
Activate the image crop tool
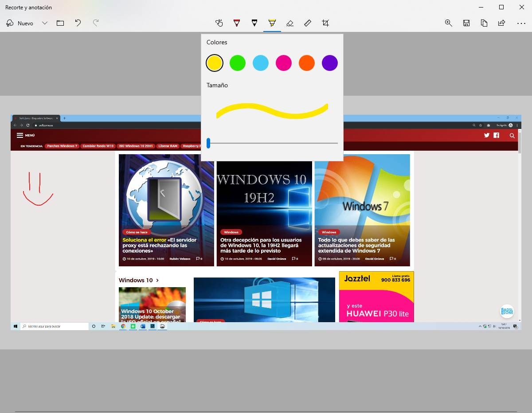click(325, 23)
